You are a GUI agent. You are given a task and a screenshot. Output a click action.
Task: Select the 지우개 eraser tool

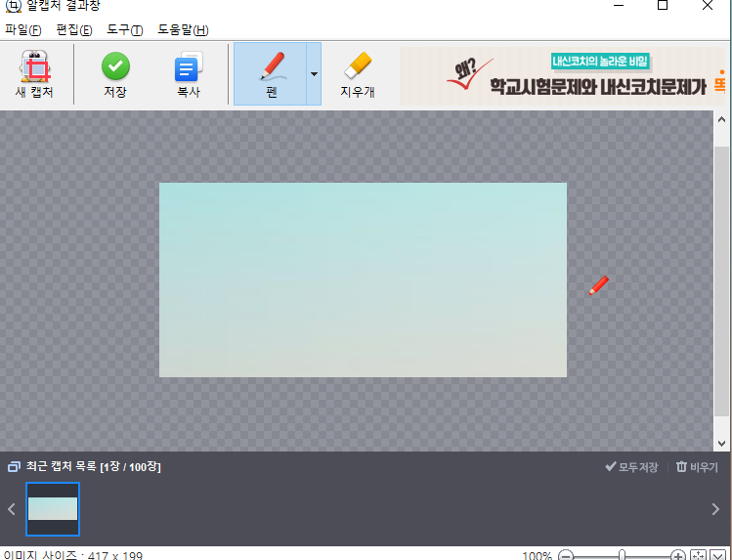tap(358, 73)
